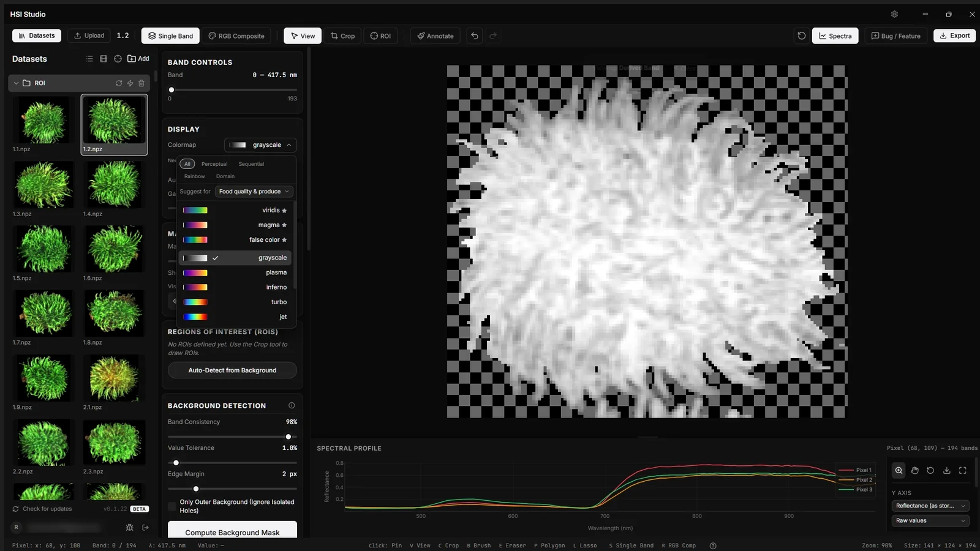Switch datasets to list view icon

(x=89, y=59)
